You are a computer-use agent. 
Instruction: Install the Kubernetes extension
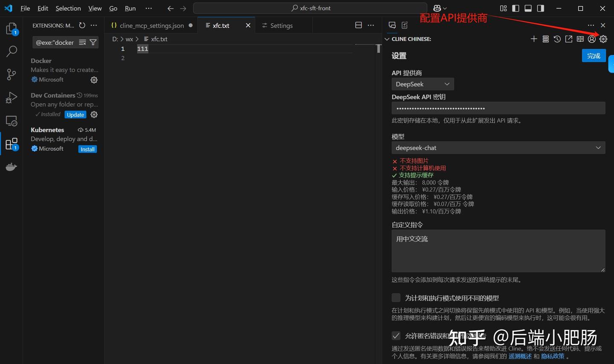click(x=87, y=149)
